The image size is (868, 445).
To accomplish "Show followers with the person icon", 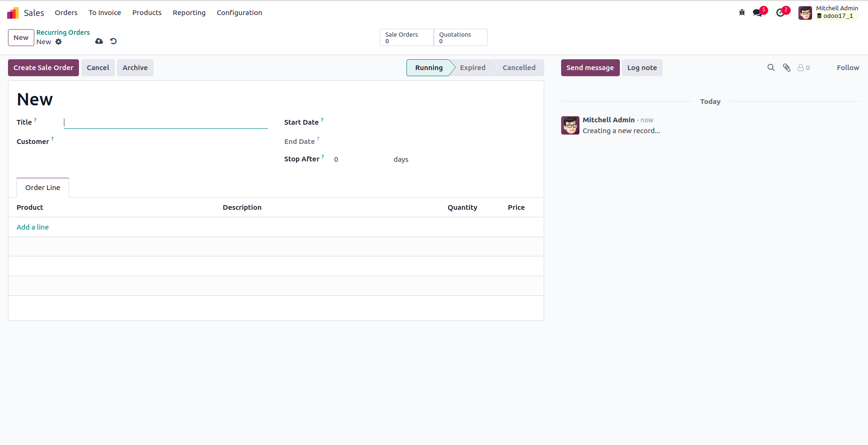I will tap(803, 68).
